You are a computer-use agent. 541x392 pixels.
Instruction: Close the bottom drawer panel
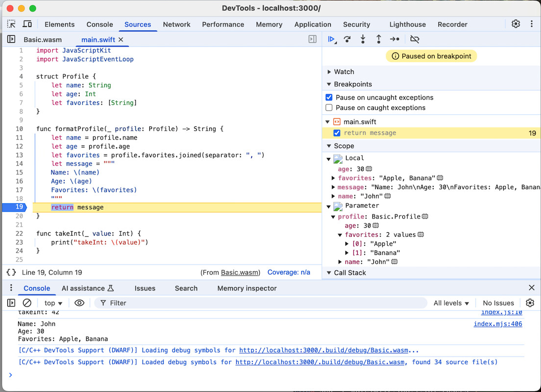[x=531, y=288]
